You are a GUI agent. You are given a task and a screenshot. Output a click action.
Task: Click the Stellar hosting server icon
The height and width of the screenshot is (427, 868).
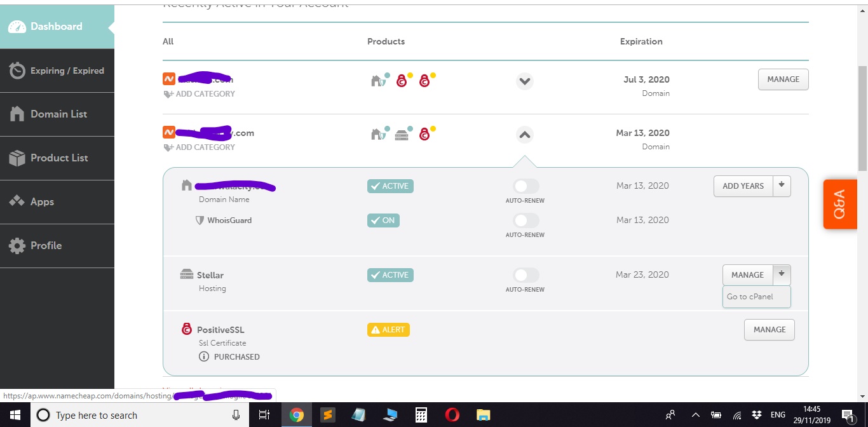click(186, 274)
